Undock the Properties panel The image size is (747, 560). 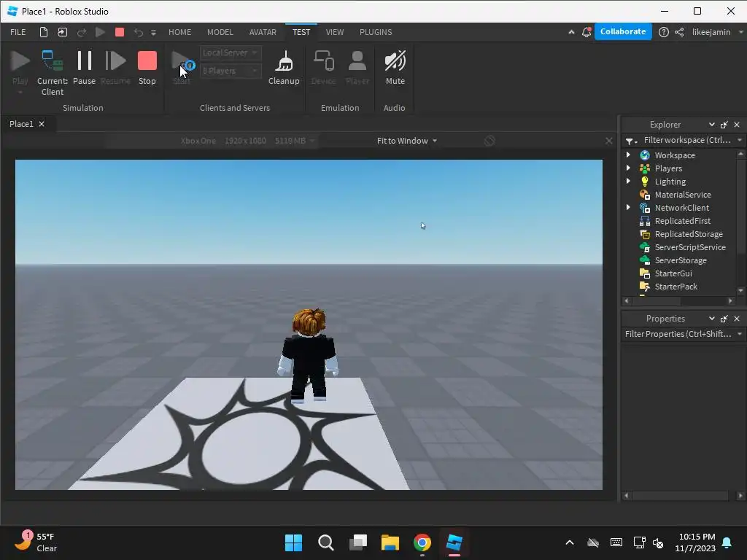(x=724, y=319)
